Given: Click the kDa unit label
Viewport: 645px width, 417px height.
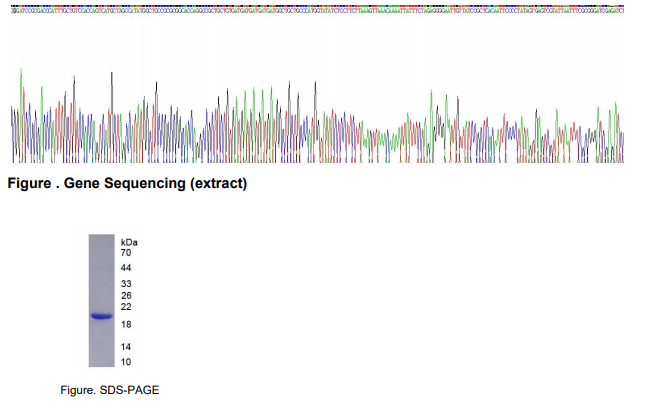Looking at the screenshot, I should 129,243.
